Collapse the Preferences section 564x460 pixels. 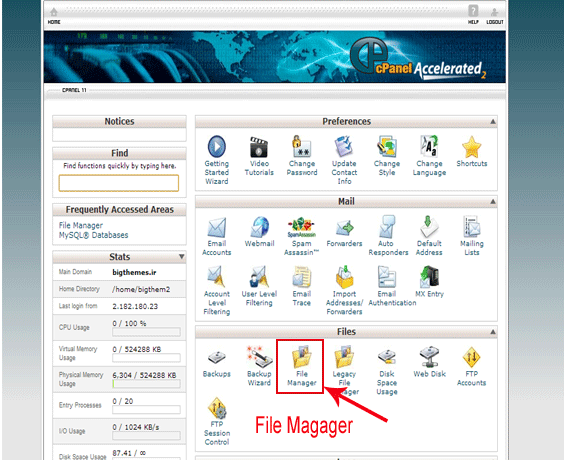tap(493, 122)
